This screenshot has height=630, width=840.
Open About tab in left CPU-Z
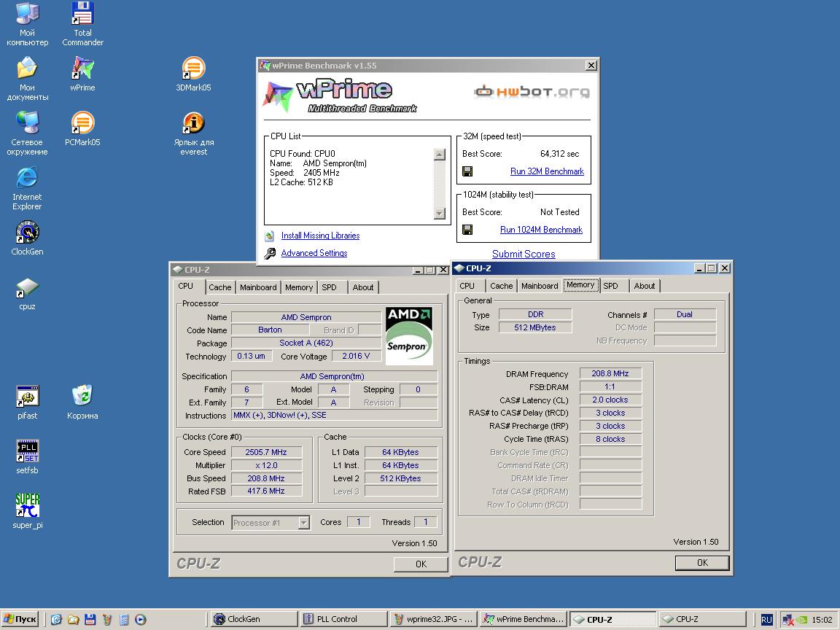pyautogui.click(x=362, y=287)
